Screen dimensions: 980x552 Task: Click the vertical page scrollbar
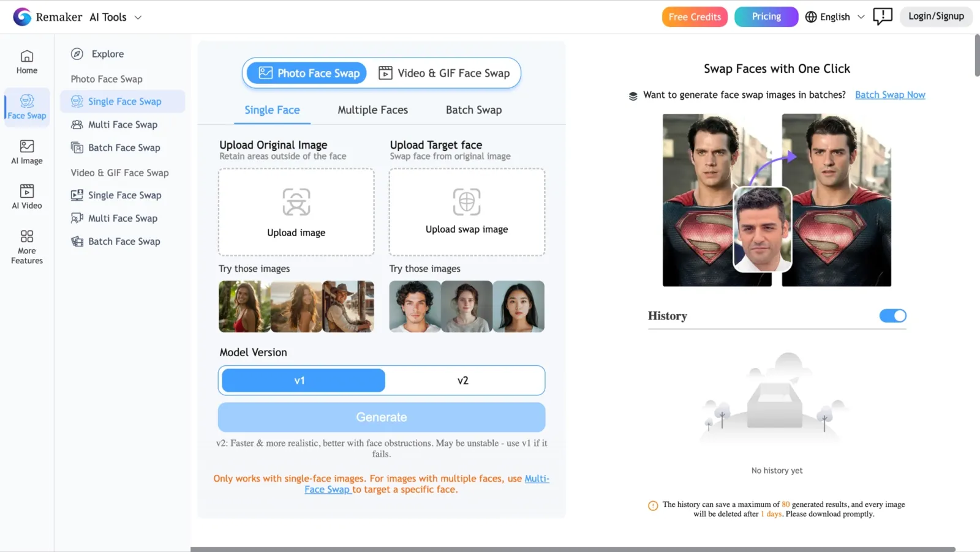[x=977, y=55]
